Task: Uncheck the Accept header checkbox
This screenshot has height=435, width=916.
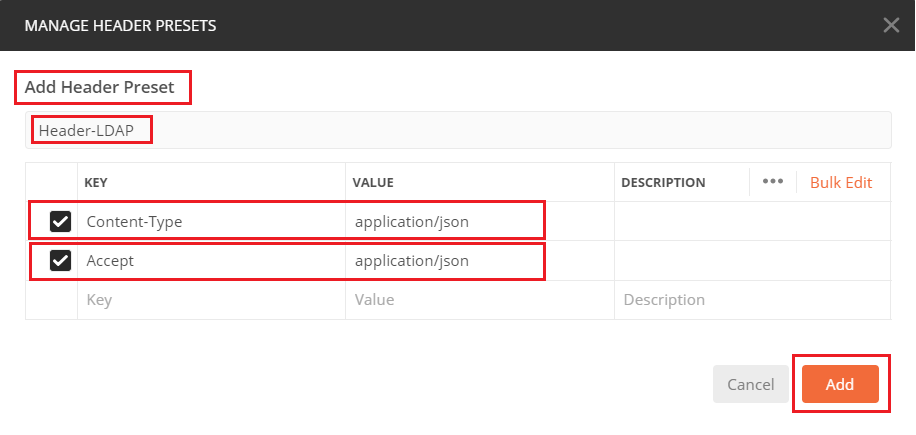Action: (60, 260)
